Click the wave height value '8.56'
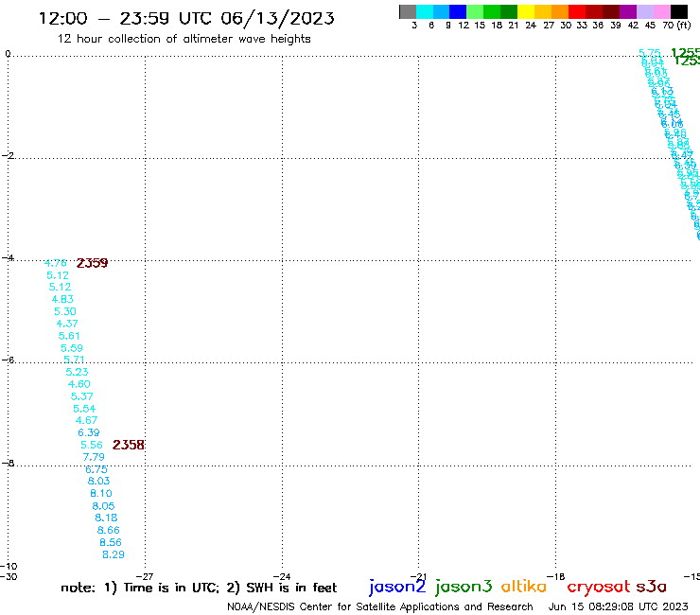The image size is (700, 615). pos(111,542)
